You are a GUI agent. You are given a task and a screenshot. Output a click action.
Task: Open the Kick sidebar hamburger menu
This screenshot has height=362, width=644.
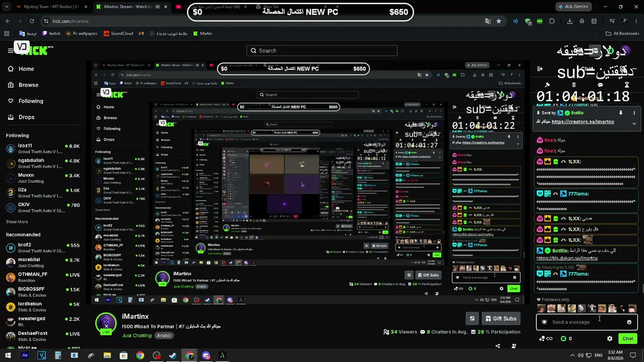pos(11,50)
